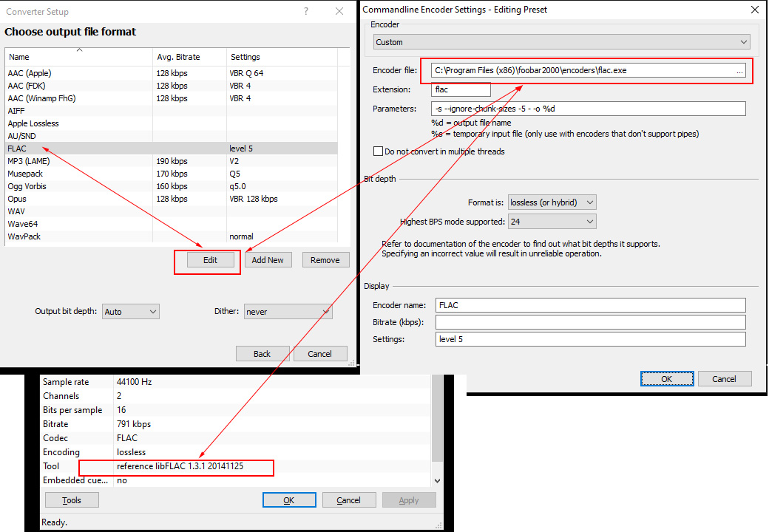This screenshot has width=769, height=532.
Task: Click the Tools button in properties dialog
Action: [72, 500]
